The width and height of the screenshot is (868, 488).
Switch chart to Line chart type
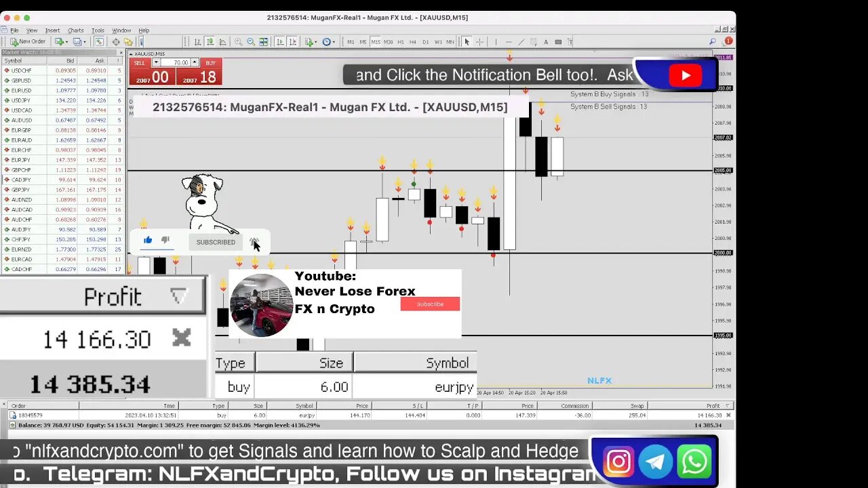[x=222, y=41]
